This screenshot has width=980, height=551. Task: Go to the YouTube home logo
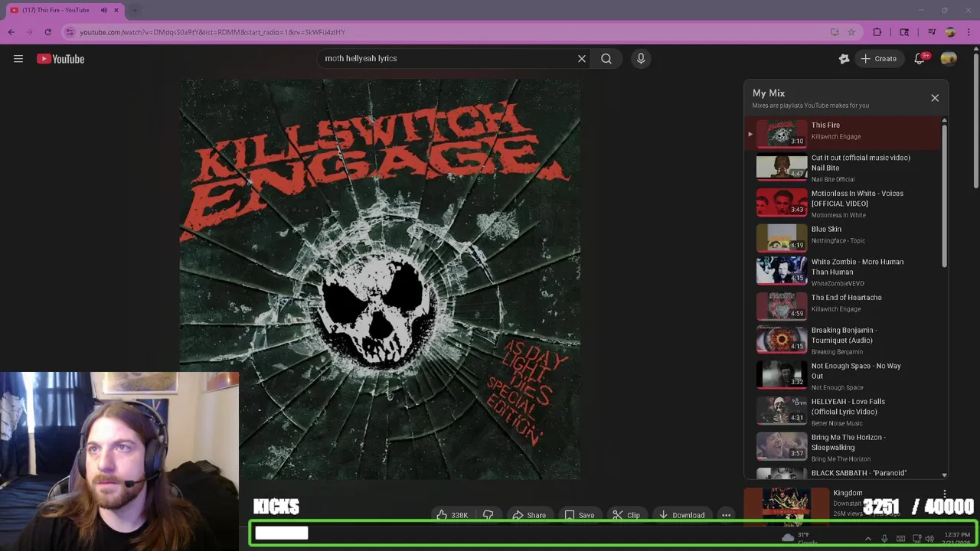(x=60, y=59)
